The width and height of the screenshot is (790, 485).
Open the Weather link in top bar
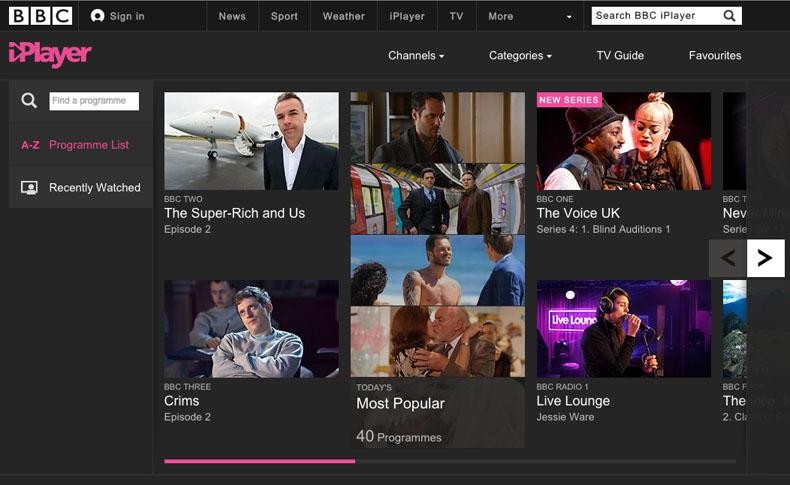click(x=343, y=16)
